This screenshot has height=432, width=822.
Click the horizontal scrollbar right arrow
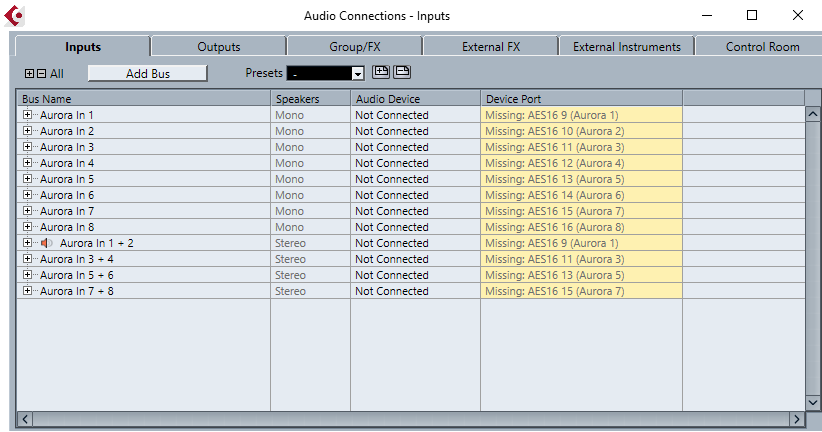coord(797,419)
